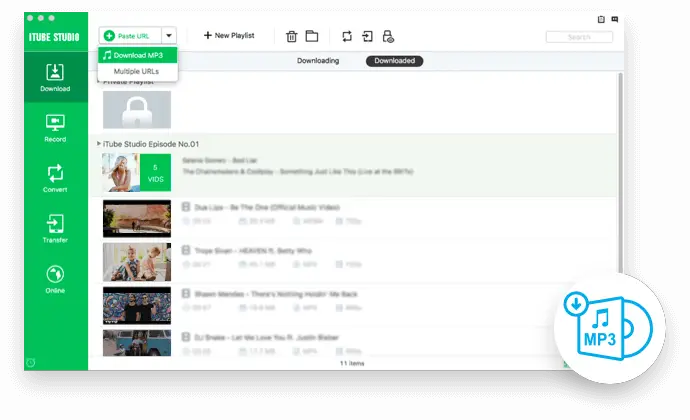Choose Download MP3 from the dropdown menu
The height and width of the screenshot is (420, 690).
[x=138, y=55]
